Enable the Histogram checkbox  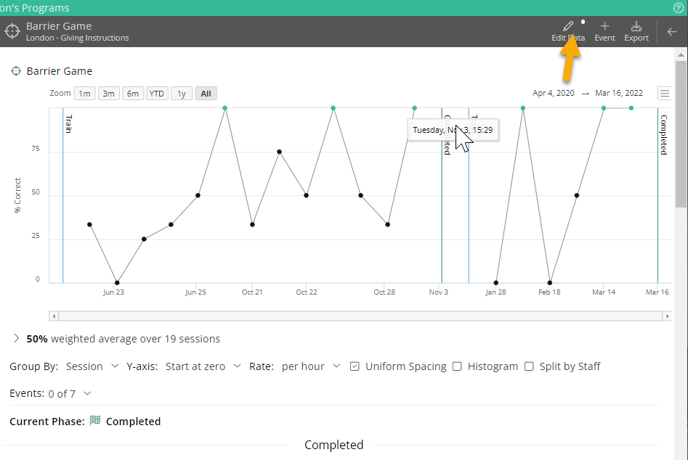(457, 367)
